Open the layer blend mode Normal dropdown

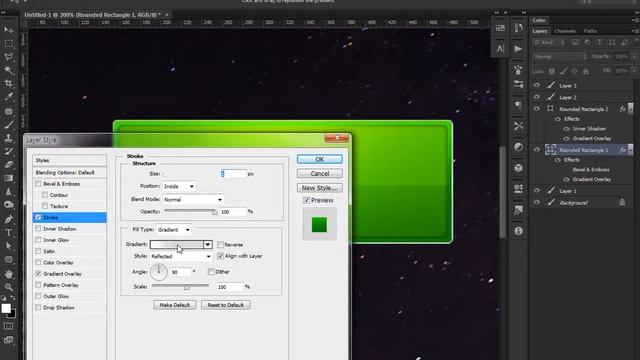[x=560, y=57]
